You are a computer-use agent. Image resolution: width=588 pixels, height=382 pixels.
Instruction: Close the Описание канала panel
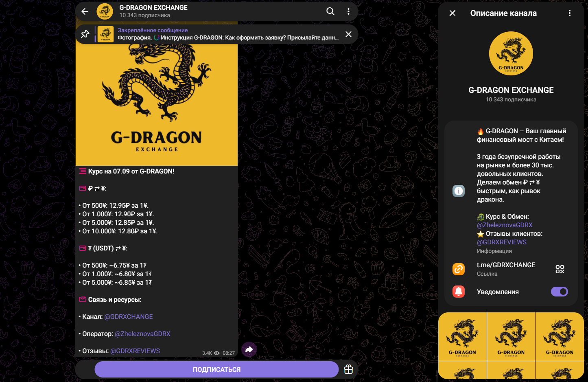(452, 13)
